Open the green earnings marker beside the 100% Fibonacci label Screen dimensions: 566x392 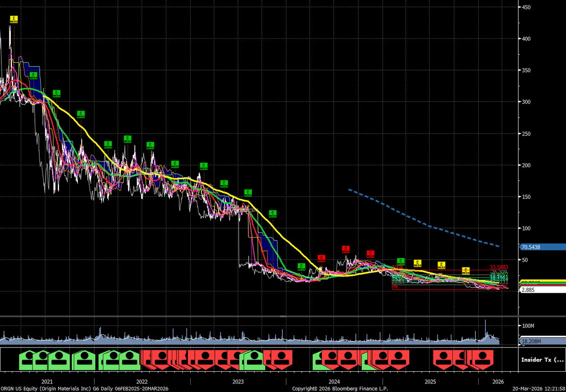[x=401, y=261]
